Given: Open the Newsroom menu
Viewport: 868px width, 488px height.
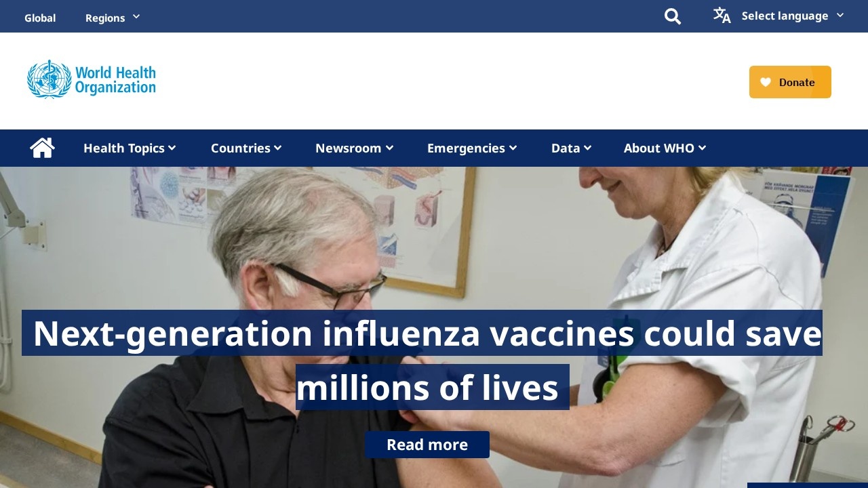Looking at the screenshot, I should tap(355, 148).
